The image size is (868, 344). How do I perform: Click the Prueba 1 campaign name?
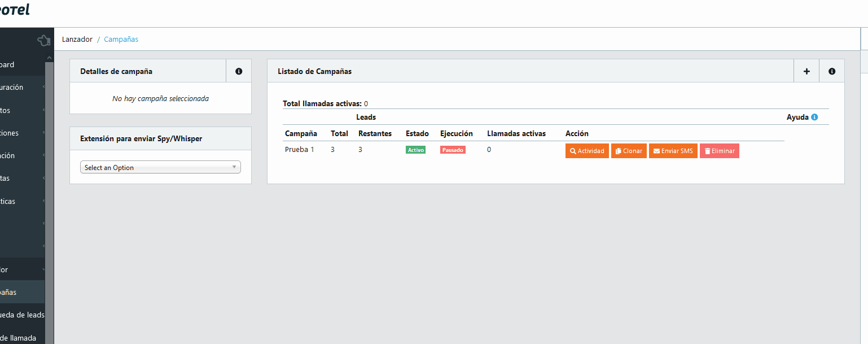point(299,150)
